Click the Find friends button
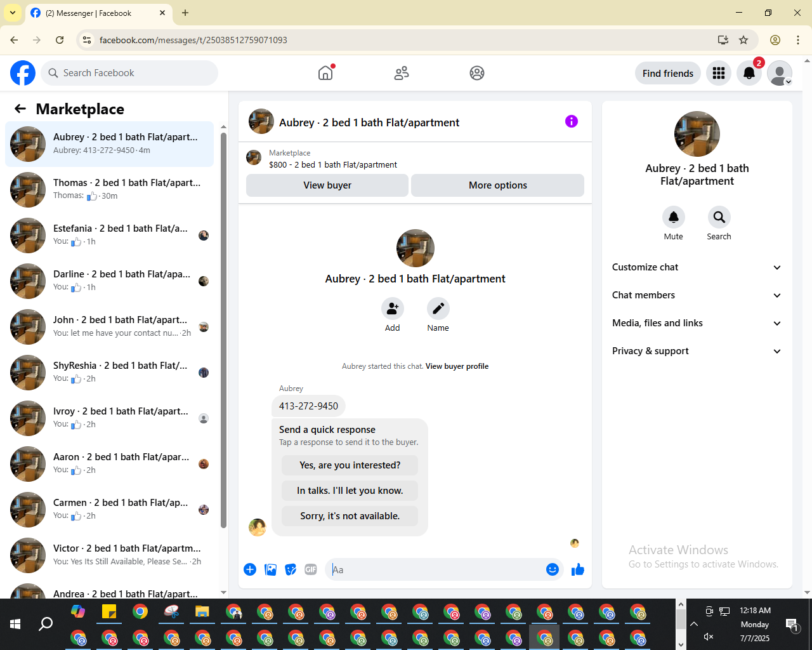This screenshot has width=812, height=650. tap(668, 73)
